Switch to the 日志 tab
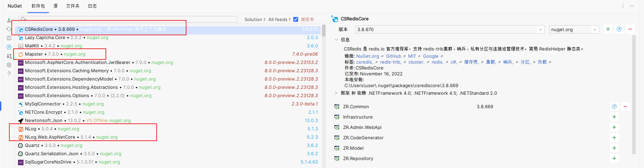 [x=92, y=6]
